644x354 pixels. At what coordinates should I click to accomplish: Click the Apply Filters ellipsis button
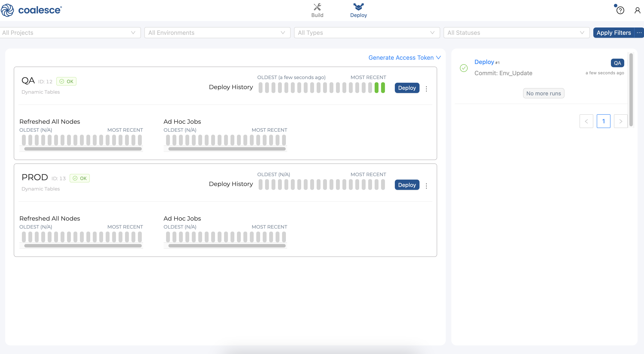[x=639, y=33]
